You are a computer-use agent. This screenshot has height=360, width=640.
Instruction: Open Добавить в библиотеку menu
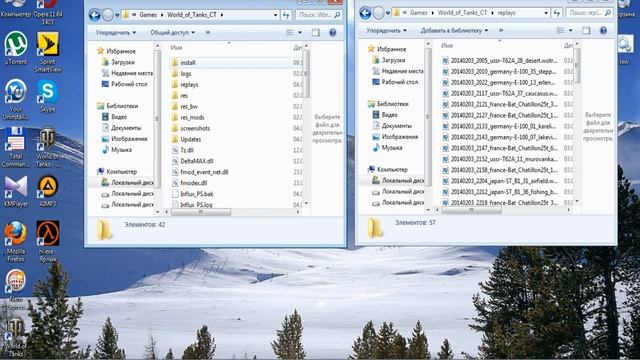tap(454, 31)
